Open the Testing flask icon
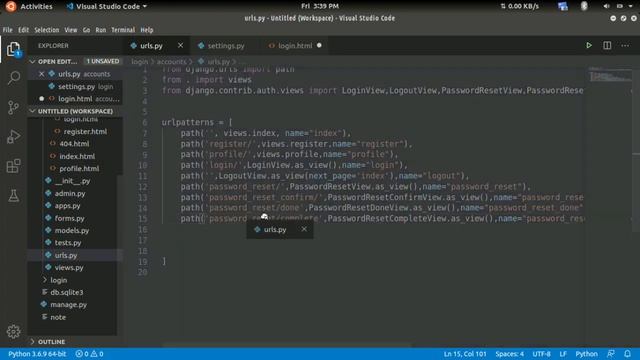Viewport: 640px width, 360px height. click(x=13, y=196)
